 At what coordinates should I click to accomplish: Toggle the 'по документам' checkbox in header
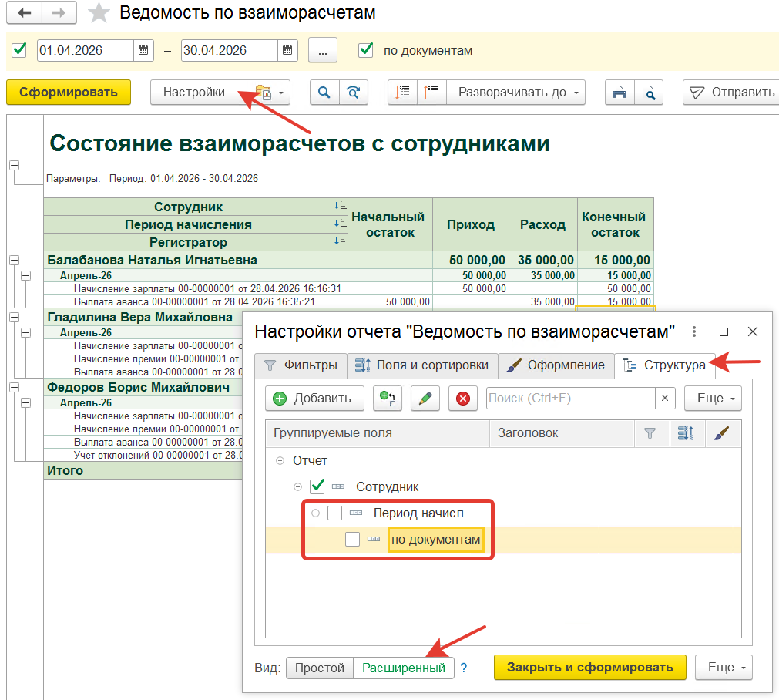click(x=366, y=49)
